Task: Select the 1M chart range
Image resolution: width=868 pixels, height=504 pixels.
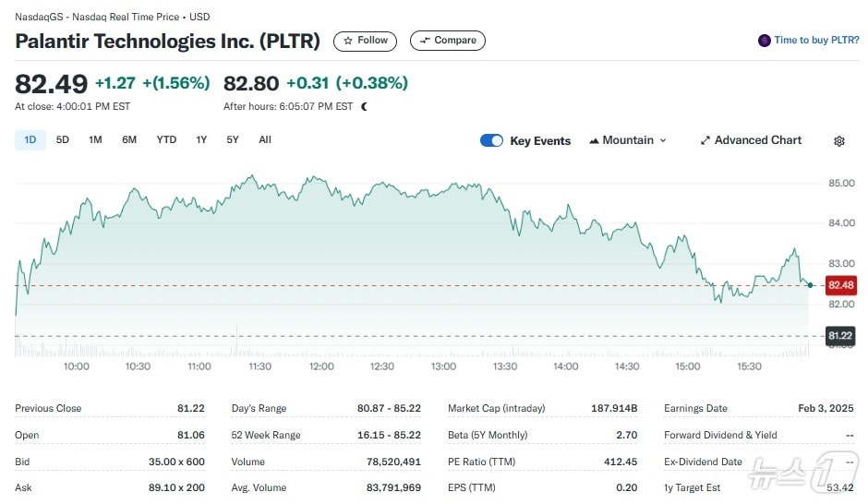Action: 95,140
